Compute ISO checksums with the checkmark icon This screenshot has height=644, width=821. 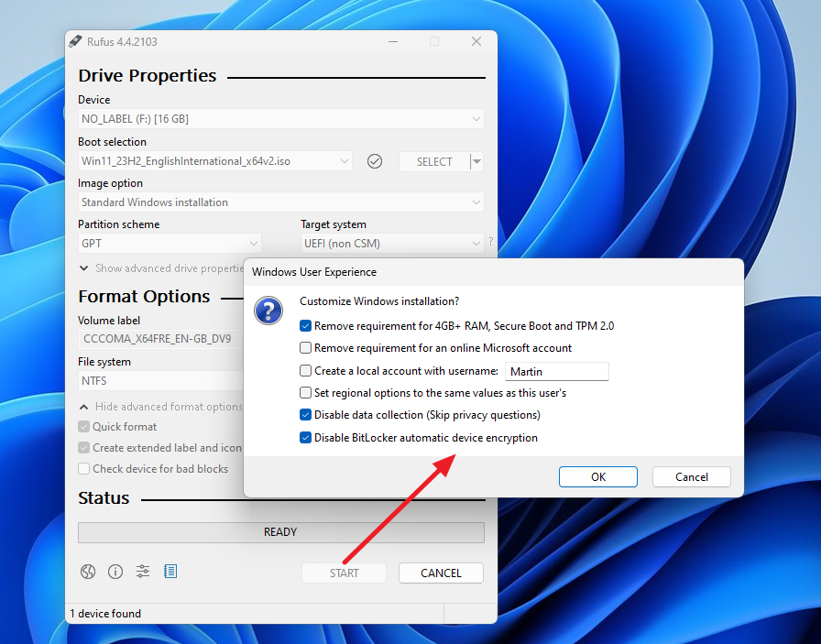(x=375, y=160)
